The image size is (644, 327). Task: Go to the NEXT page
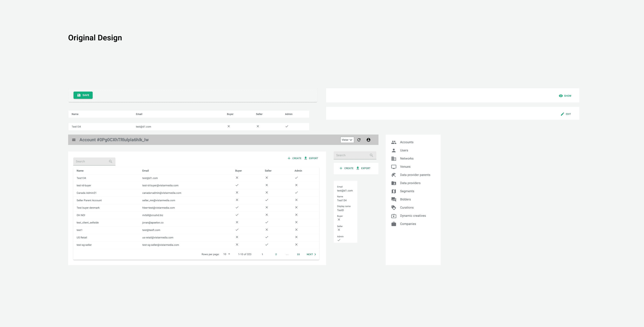(x=311, y=254)
